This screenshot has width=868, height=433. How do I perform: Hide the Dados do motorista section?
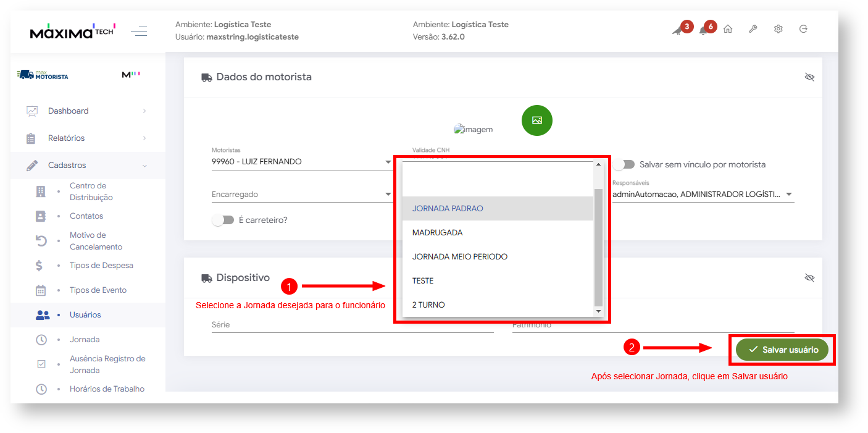(809, 77)
